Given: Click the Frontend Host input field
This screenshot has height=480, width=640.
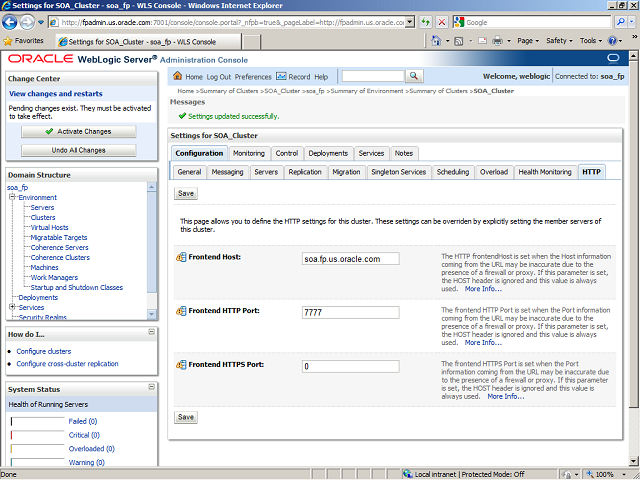Looking at the screenshot, I should pos(350,259).
